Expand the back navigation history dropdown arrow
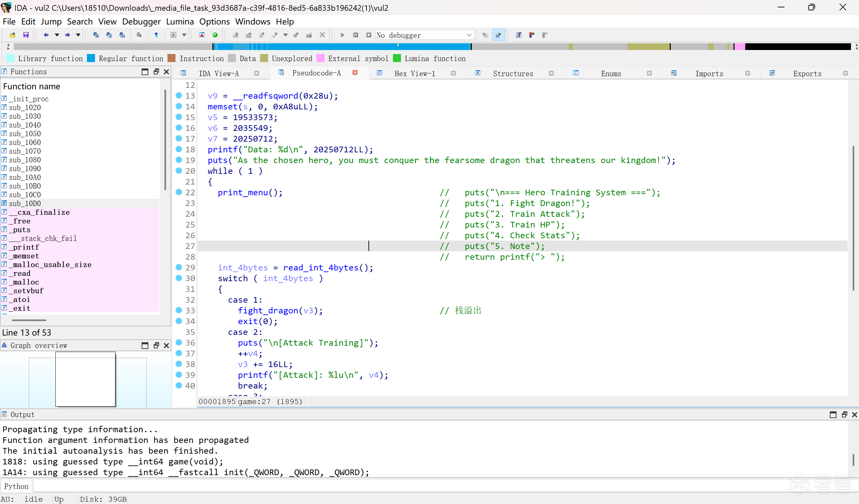 tap(57, 35)
